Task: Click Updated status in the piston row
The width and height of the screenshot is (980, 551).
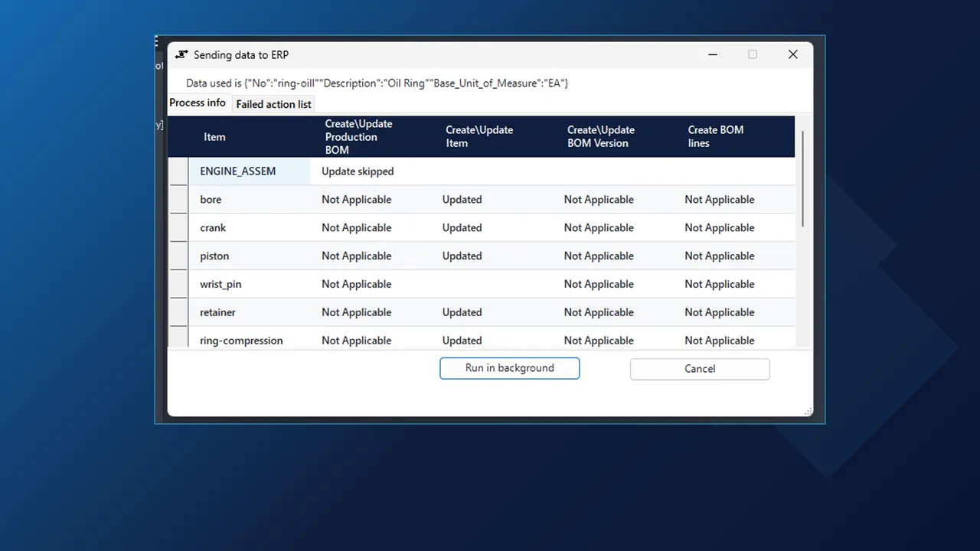Action: [462, 256]
